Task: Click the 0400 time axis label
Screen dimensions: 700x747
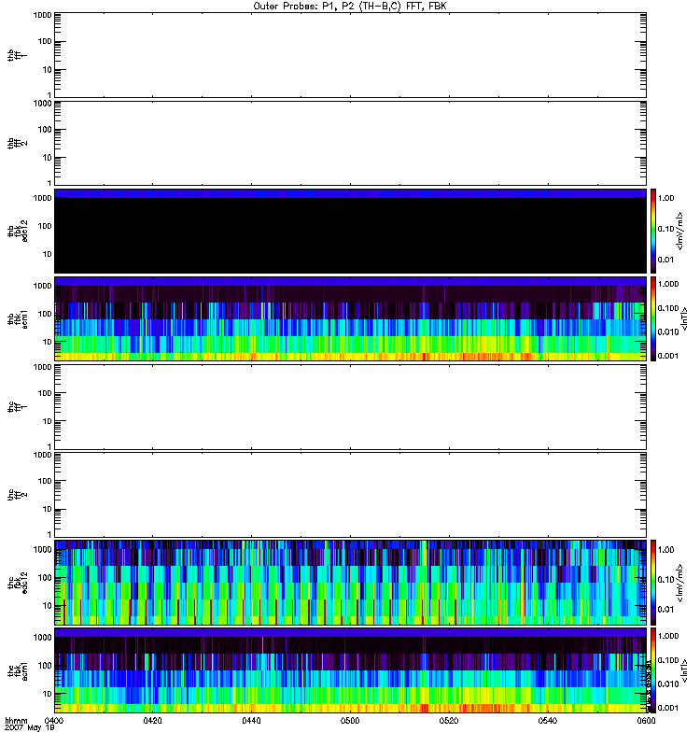Action: pos(54,721)
